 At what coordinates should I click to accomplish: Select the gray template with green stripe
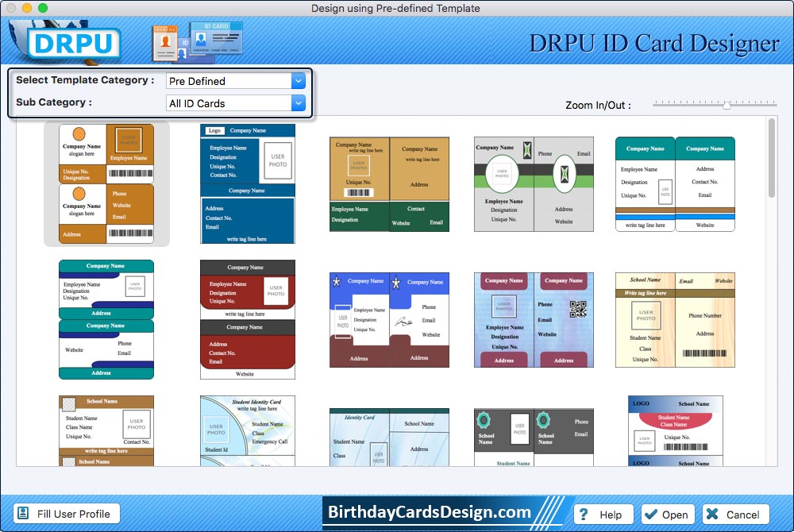pyautogui.click(x=534, y=184)
